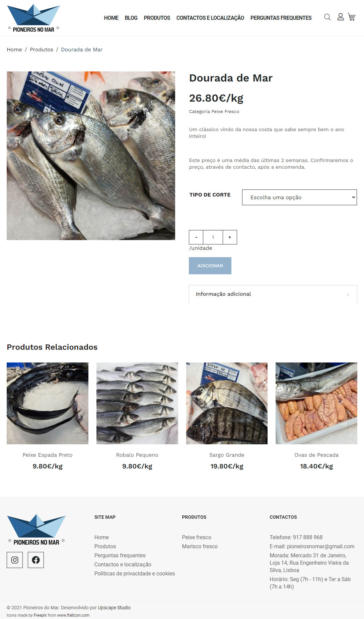Image resolution: width=364 pixels, height=619 pixels.
Task: Add product with the Adicionar button
Action: pos(210,266)
